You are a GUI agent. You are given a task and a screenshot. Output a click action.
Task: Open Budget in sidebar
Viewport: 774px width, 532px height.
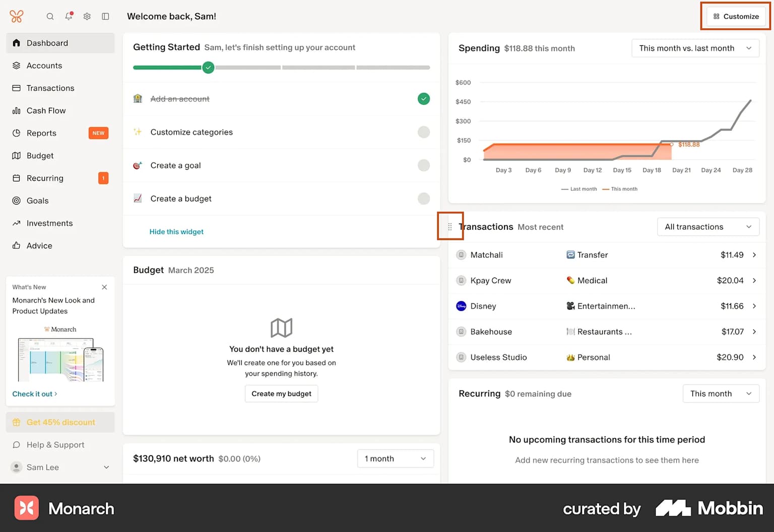[60, 156]
